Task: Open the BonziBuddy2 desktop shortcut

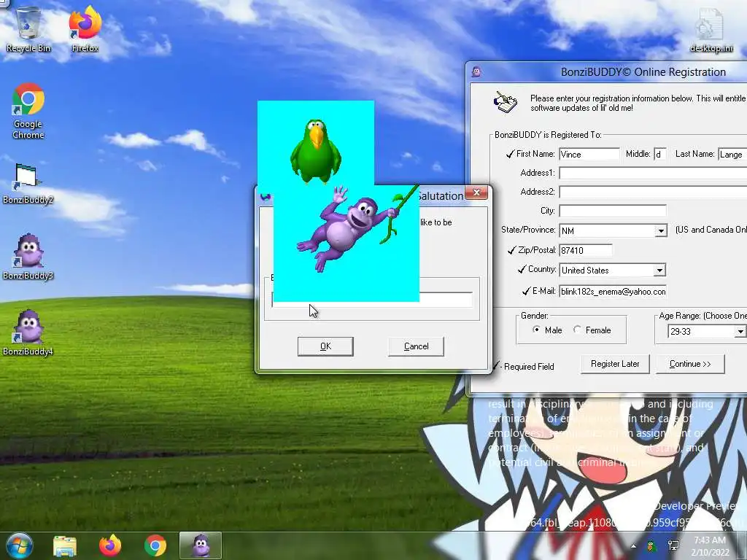Action: (28, 183)
